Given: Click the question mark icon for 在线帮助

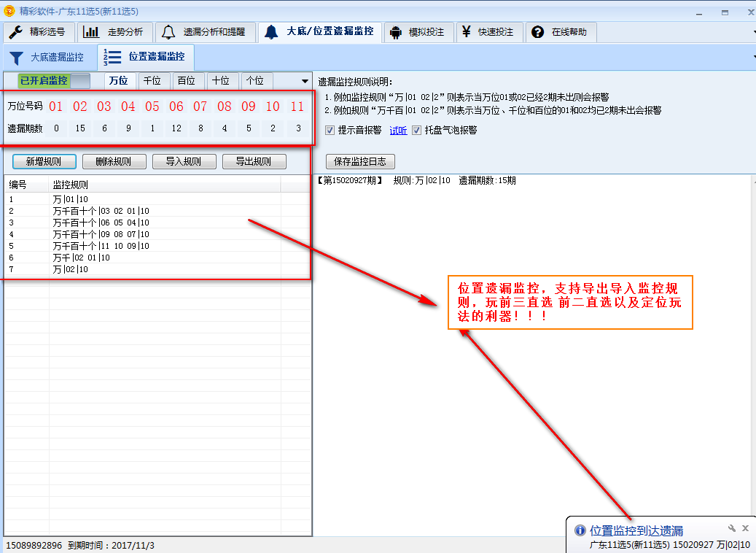Looking at the screenshot, I should [538, 32].
